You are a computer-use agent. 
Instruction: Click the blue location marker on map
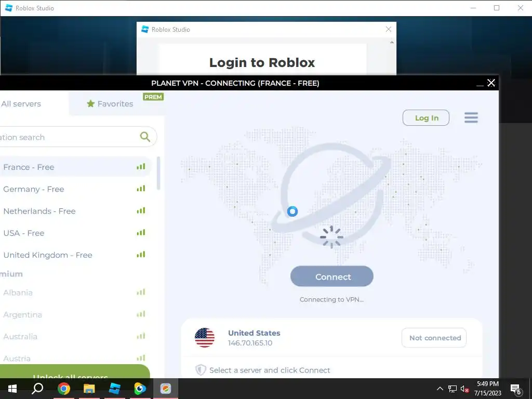pos(292,211)
